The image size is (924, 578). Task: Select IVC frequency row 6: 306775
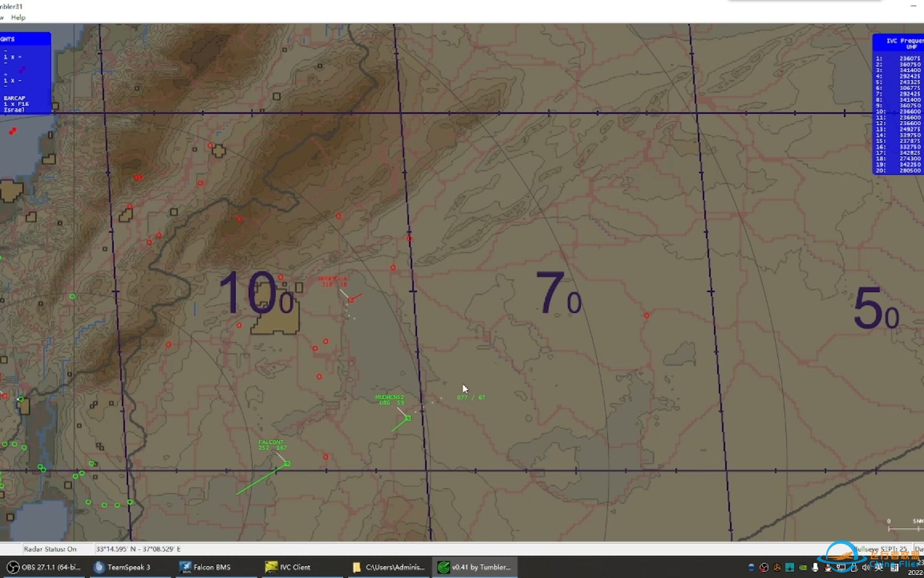tap(898, 88)
